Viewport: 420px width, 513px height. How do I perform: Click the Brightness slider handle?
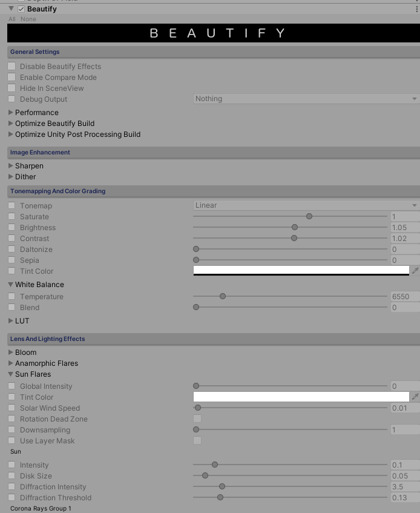point(295,227)
